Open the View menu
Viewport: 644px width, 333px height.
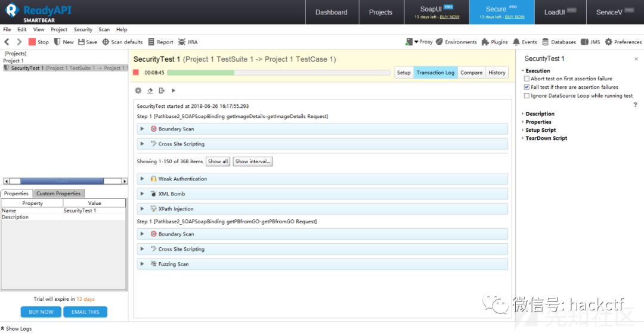pyautogui.click(x=39, y=30)
